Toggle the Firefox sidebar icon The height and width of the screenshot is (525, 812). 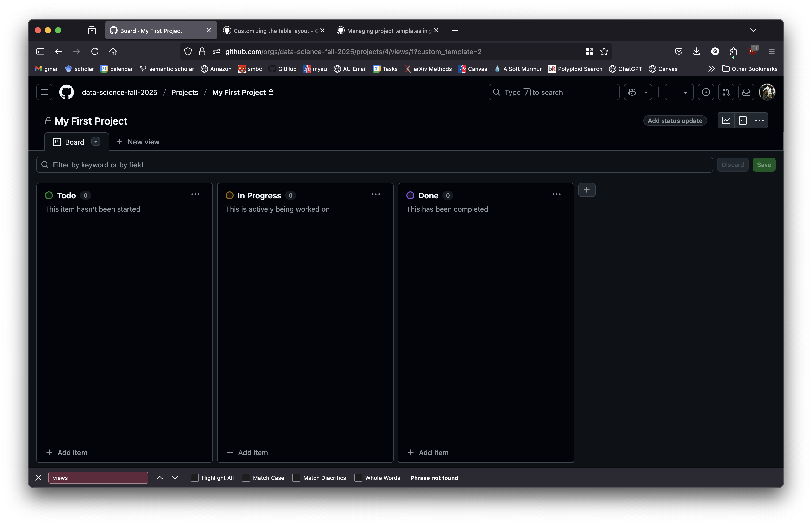(x=40, y=51)
